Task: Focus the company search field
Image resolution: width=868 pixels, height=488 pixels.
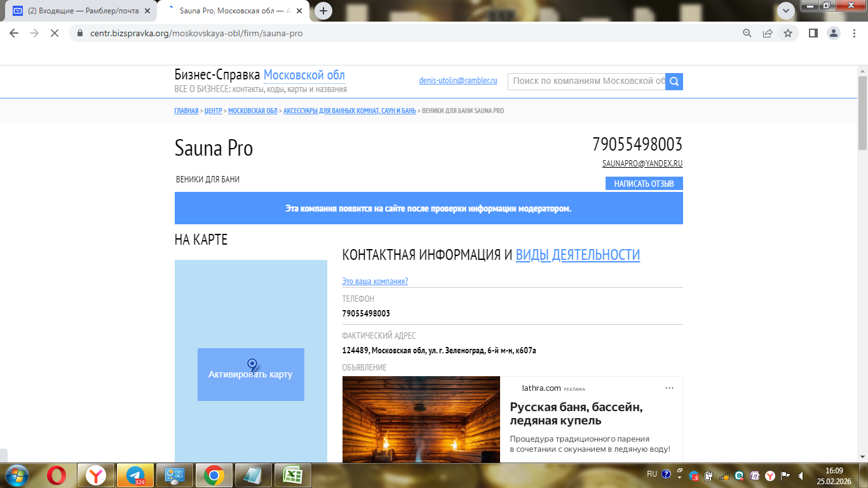Action: point(587,81)
